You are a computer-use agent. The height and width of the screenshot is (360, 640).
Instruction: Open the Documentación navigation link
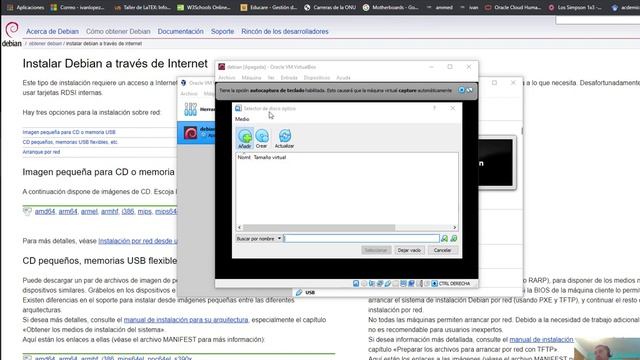pos(180,31)
